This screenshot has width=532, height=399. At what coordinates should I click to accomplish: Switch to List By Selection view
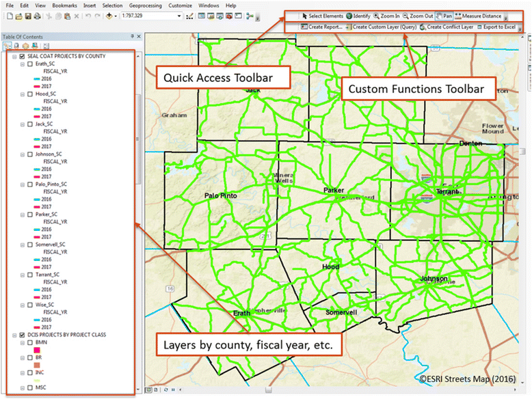34,46
